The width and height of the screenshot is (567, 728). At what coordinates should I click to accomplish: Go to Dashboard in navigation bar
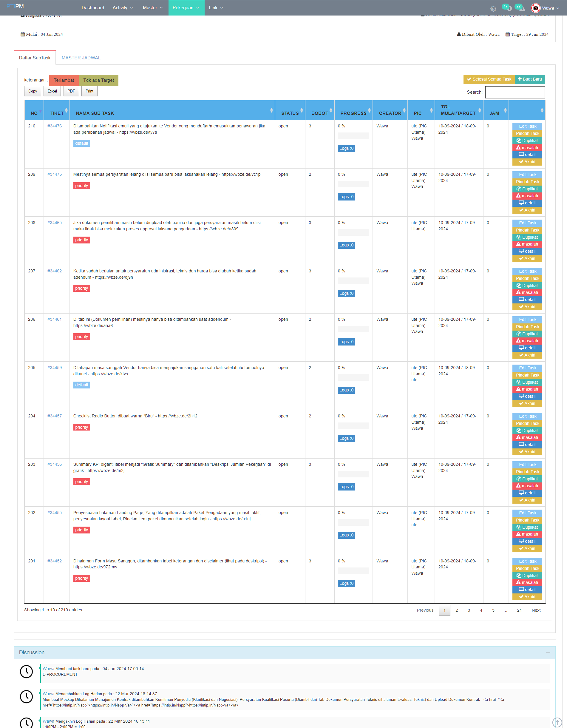point(93,8)
